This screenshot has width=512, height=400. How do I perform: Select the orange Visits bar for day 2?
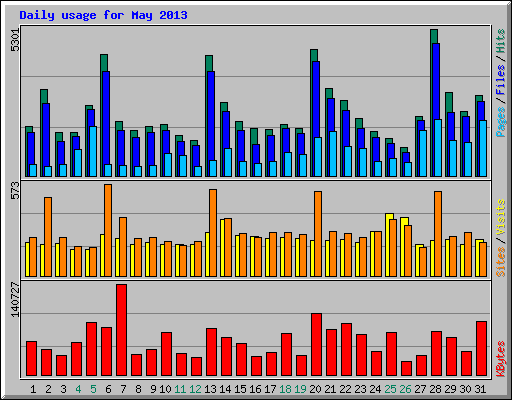pos(48,237)
